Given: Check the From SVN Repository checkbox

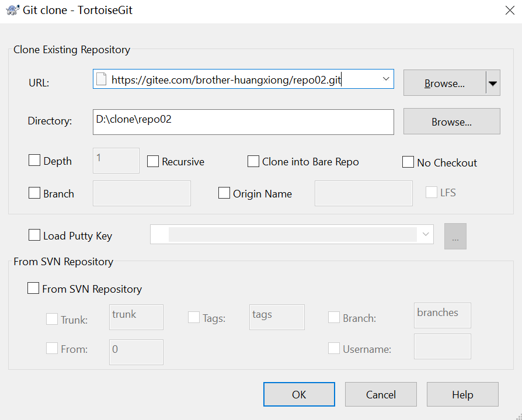Looking at the screenshot, I should (x=33, y=288).
